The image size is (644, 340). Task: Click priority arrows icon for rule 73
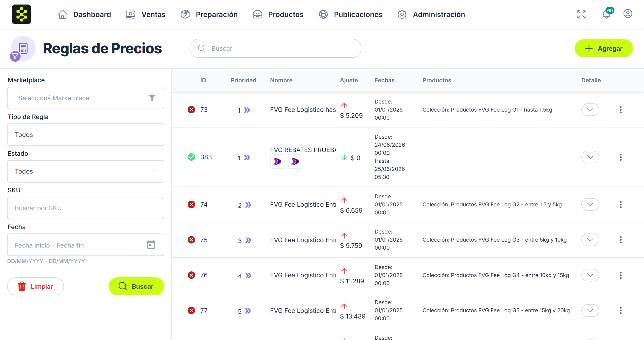247,110
